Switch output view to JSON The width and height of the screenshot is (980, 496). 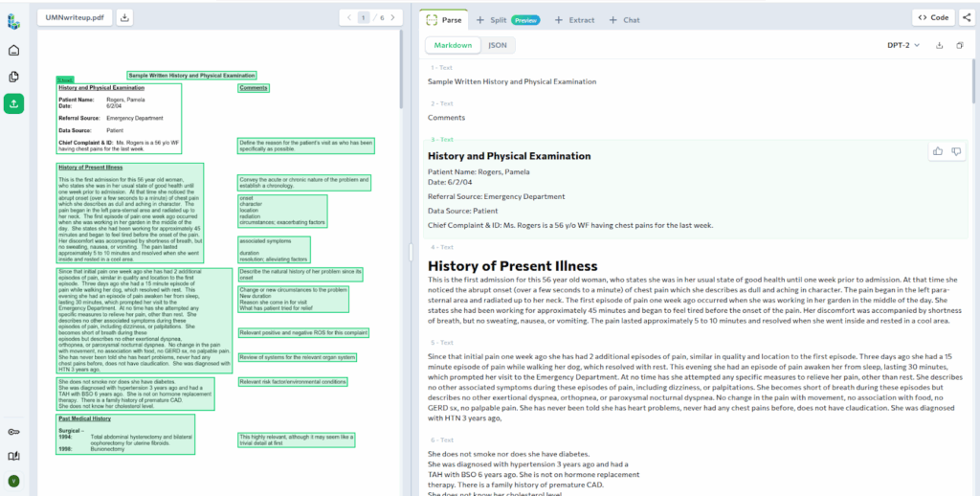[x=498, y=45]
